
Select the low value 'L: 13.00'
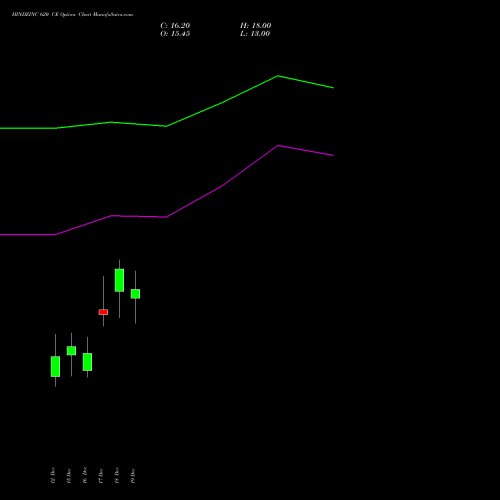pos(255,34)
